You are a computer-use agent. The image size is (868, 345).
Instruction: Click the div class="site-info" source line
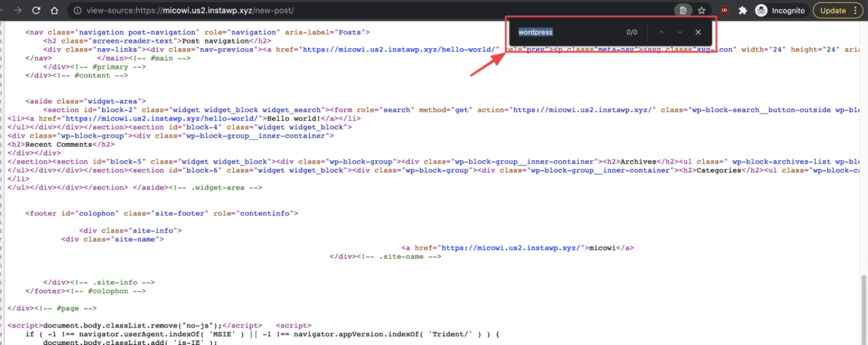[130, 231]
